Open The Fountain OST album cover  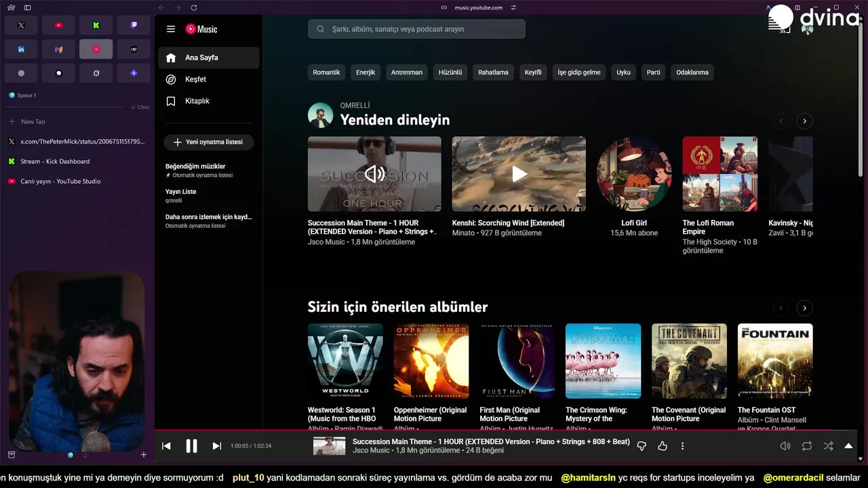(775, 361)
